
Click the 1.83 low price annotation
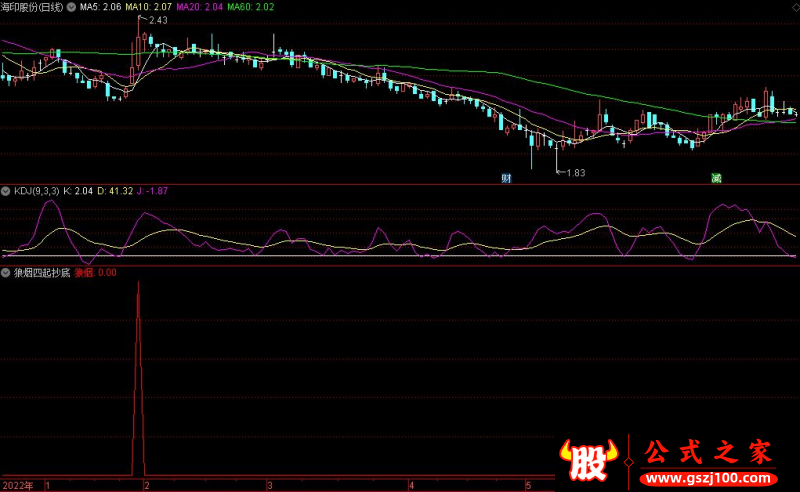[574, 173]
